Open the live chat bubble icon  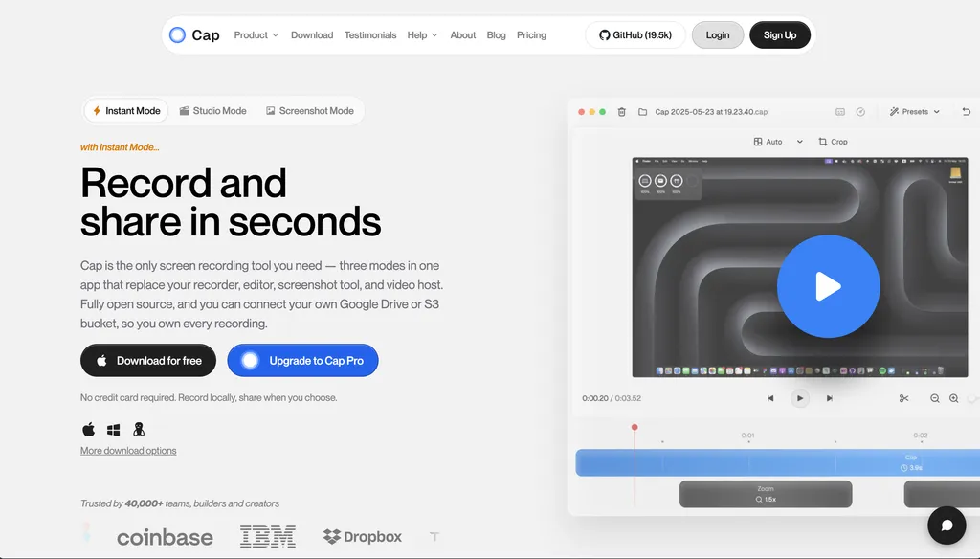point(947,525)
